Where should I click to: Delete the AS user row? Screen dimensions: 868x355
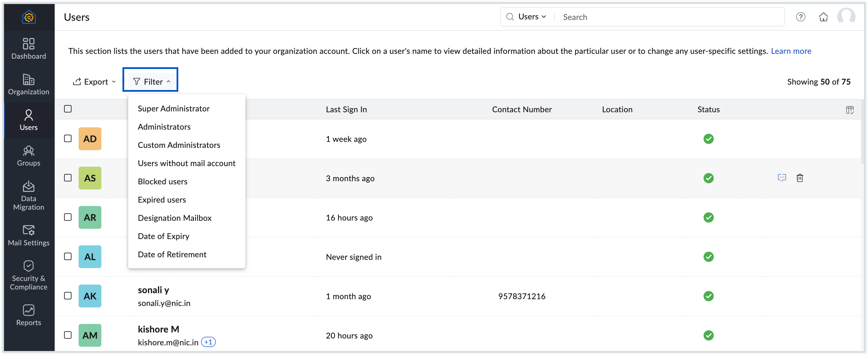tap(800, 178)
